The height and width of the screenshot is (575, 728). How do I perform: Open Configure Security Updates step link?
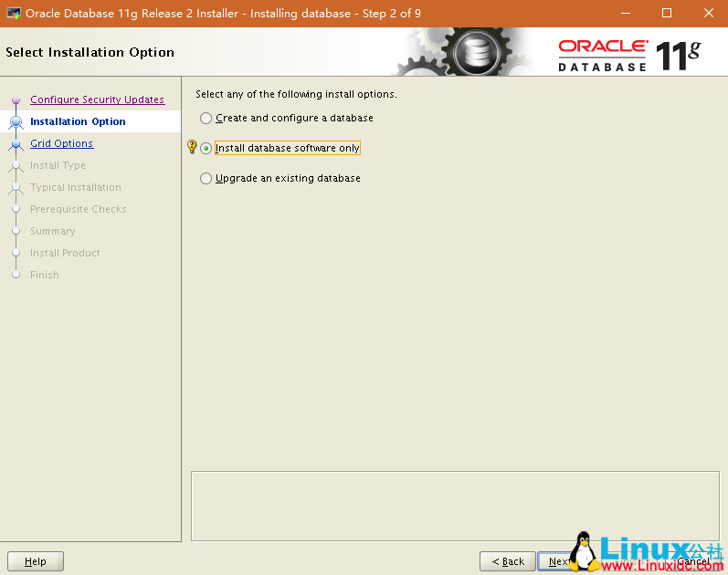pyautogui.click(x=97, y=99)
